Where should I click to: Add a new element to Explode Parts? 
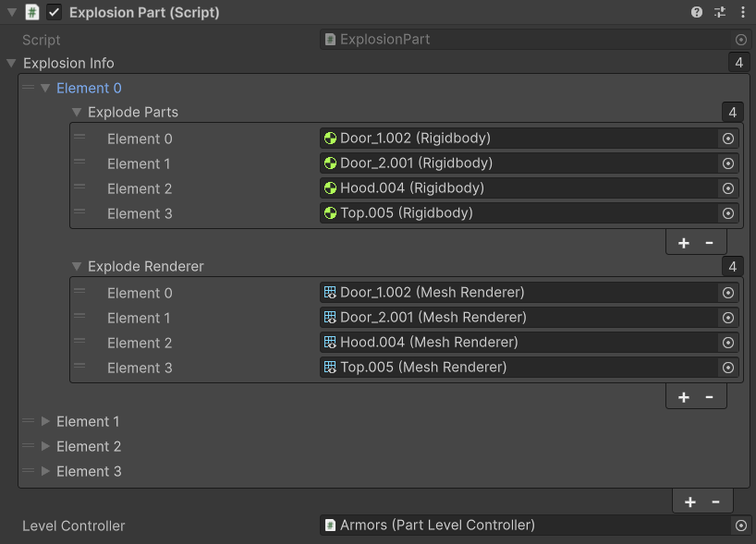[684, 243]
